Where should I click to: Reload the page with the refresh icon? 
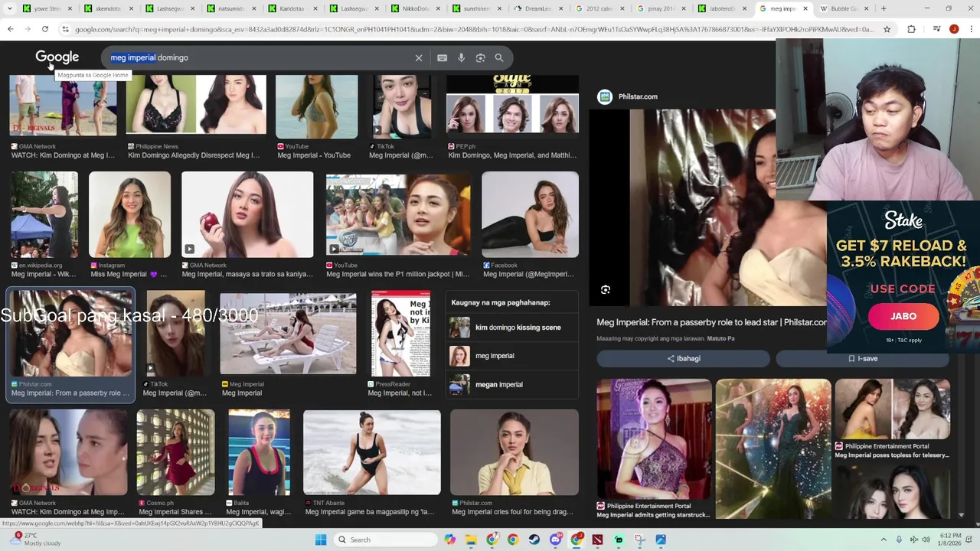click(45, 29)
